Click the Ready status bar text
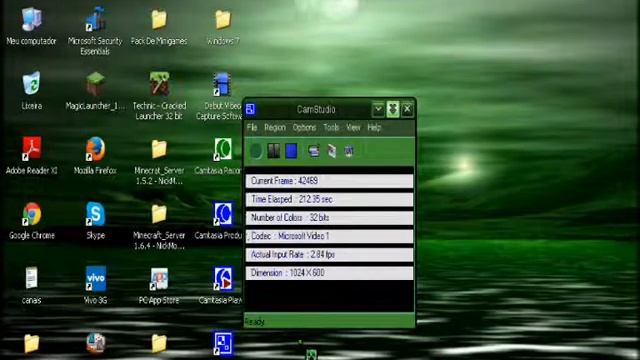This screenshot has width=640, height=360. [x=254, y=322]
